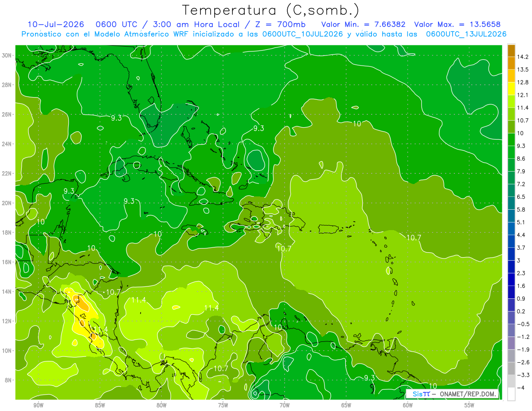Image resolution: width=532 pixels, height=411 pixels.
Task: Select the blue color-scale segment between 3 and 3.7
Action: tap(511, 254)
